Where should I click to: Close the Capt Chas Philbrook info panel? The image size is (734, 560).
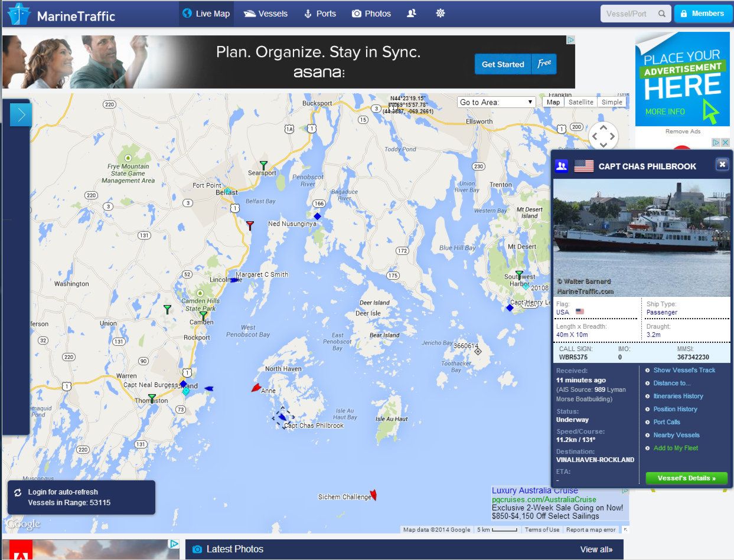pyautogui.click(x=722, y=165)
